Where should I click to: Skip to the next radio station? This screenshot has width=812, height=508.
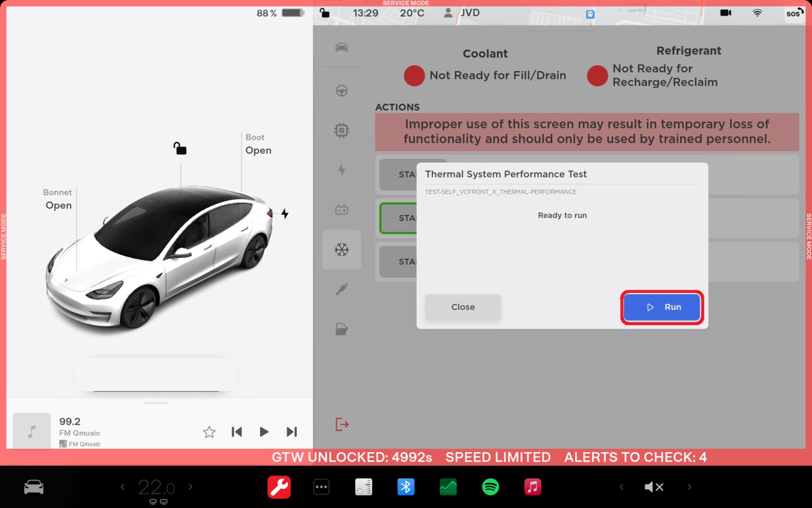[292, 432]
